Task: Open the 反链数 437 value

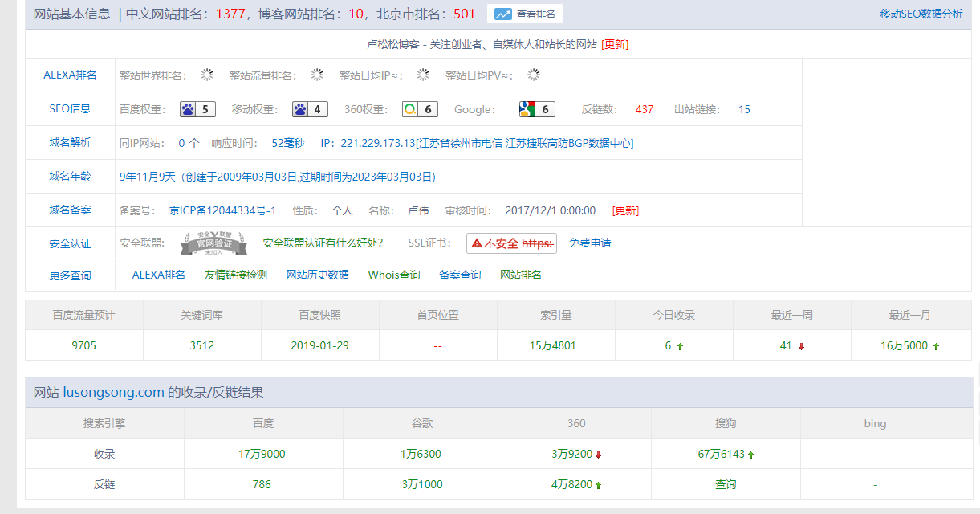Action: pyautogui.click(x=645, y=109)
